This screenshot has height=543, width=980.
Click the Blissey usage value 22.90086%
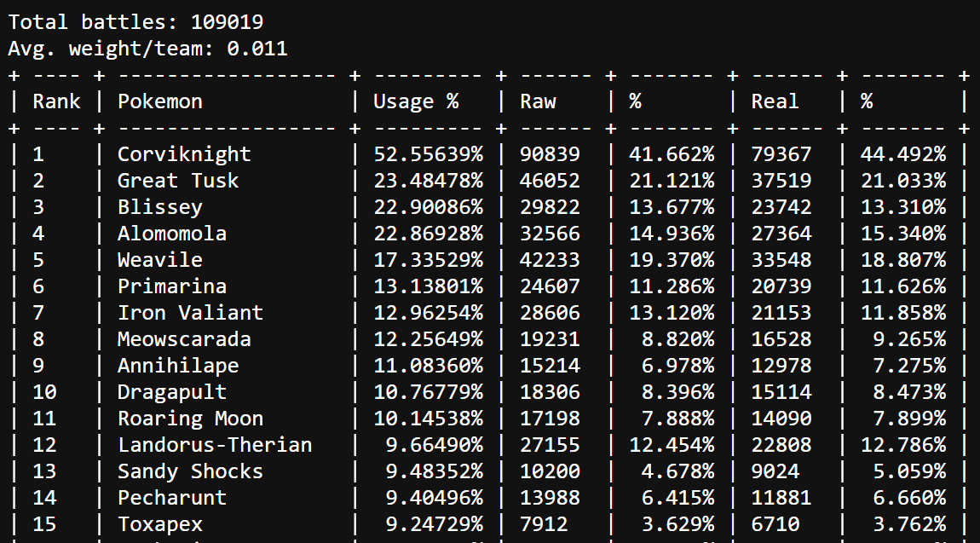click(x=428, y=207)
